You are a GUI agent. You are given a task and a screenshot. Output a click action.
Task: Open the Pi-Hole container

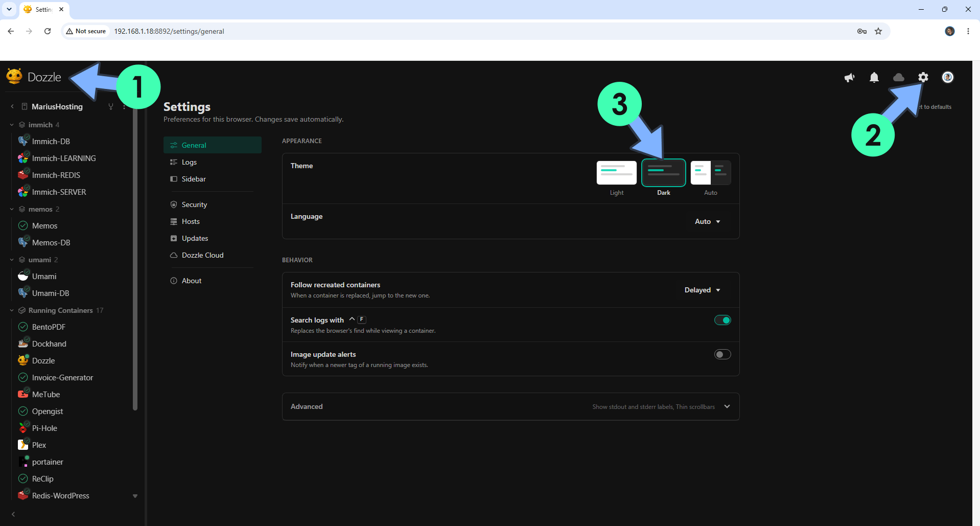44,428
